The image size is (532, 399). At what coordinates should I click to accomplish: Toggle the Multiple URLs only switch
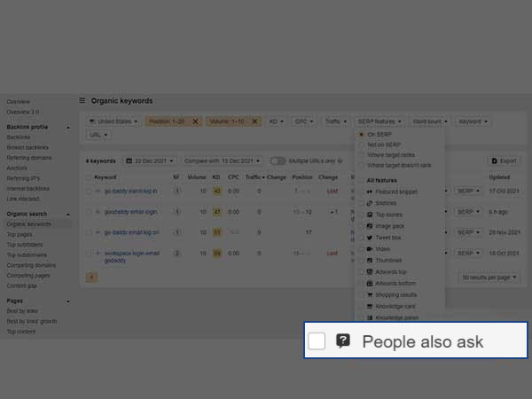pyautogui.click(x=278, y=160)
